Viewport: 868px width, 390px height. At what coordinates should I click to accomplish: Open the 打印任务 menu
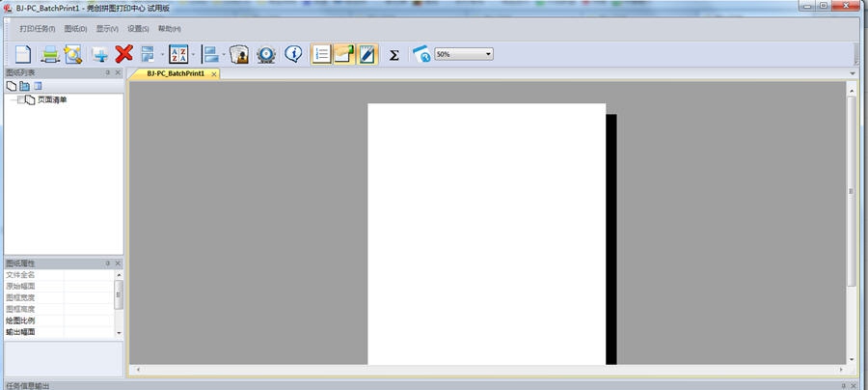[x=37, y=29]
